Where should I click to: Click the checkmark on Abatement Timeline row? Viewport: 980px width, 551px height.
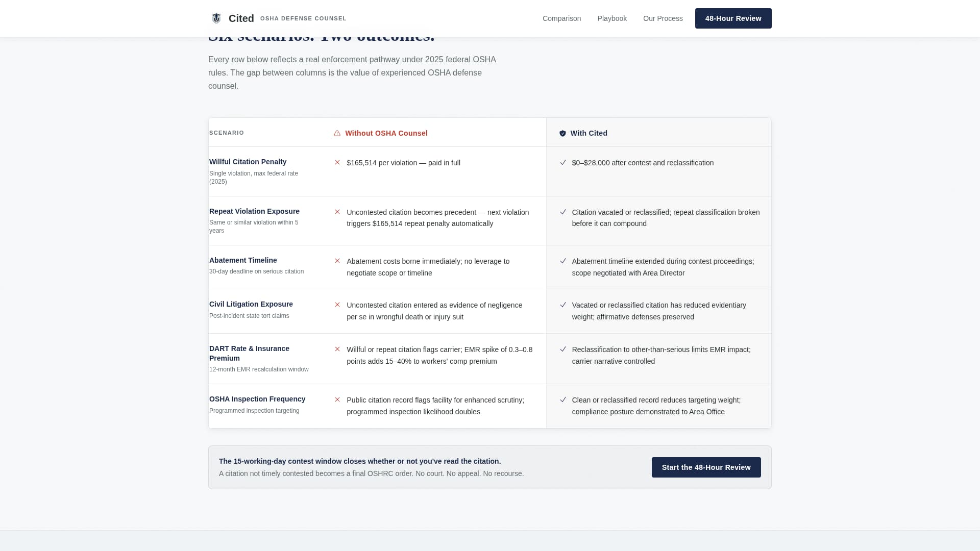click(563, 261)
